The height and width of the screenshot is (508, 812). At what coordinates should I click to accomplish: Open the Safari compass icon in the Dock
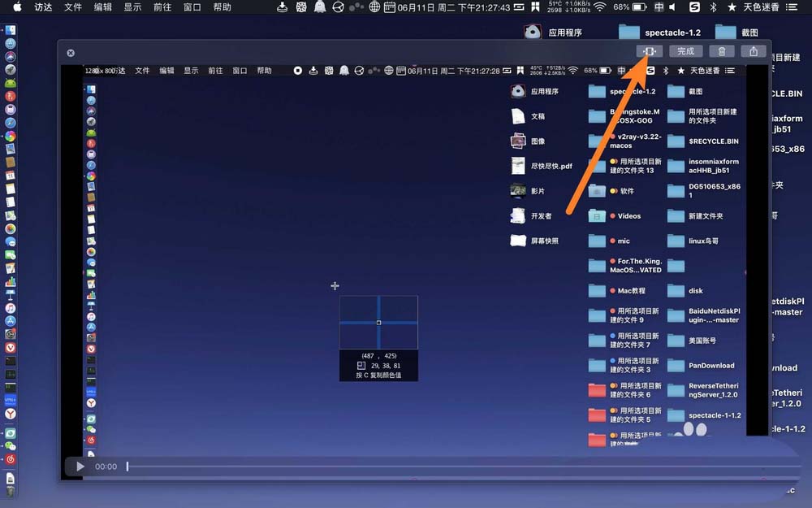11,123
